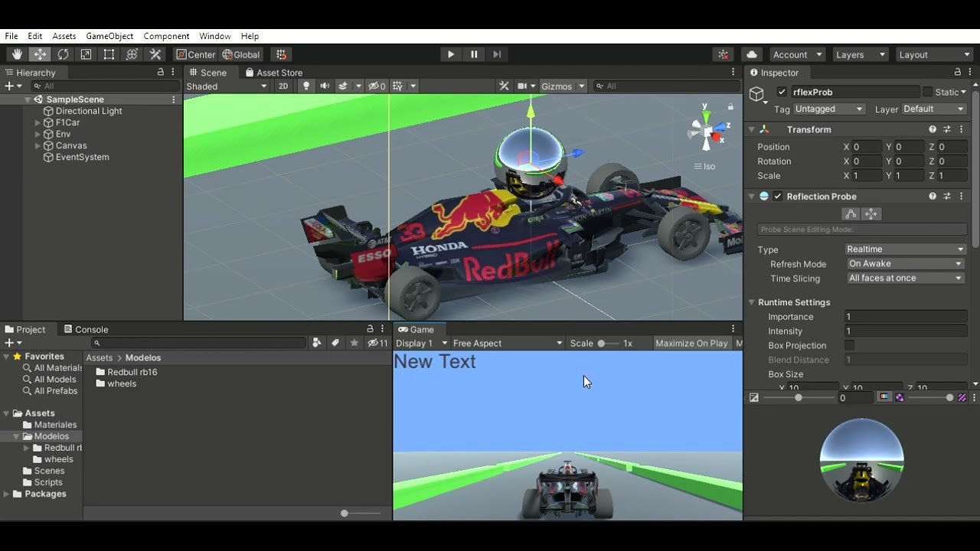Adjust the Game view Scale slider
This screenshot has height=551, width=980.
(609, 344)
